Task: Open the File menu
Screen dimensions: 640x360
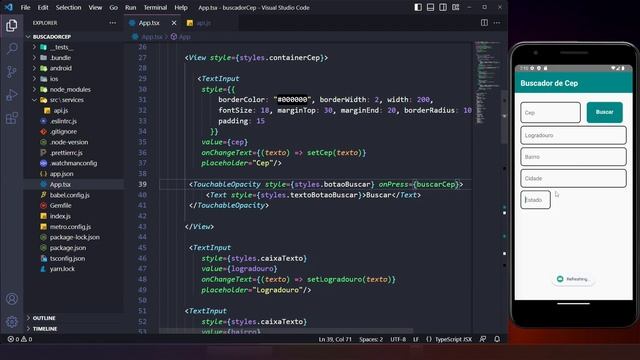Action: (x=25, y=7)
